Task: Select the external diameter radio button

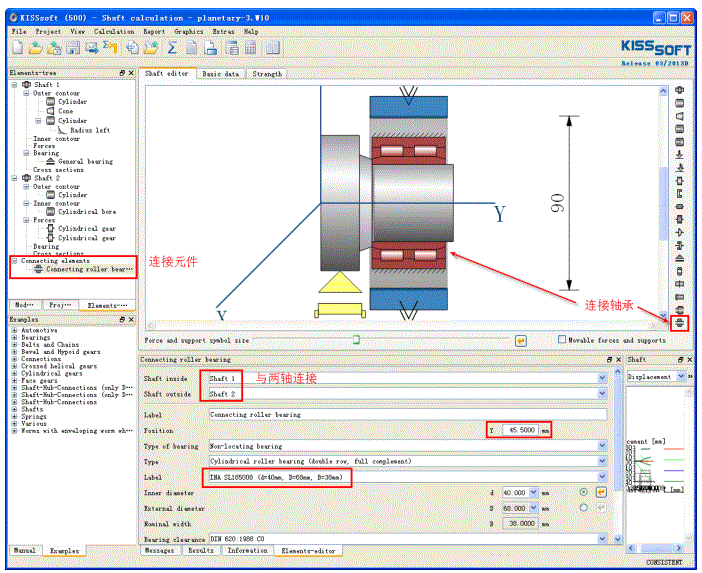Action: (583, 508)
